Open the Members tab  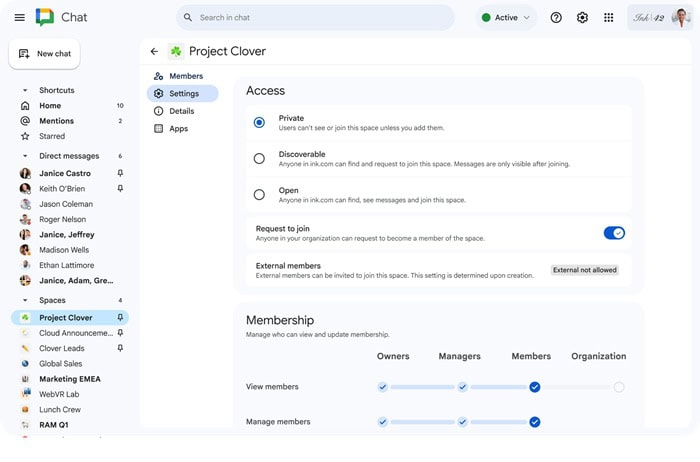(182, 76)
